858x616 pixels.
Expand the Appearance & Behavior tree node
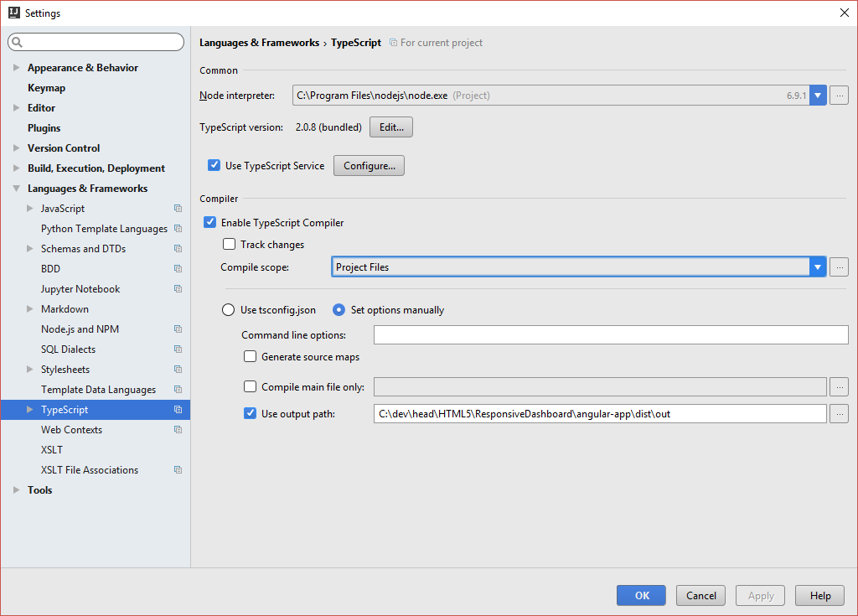[x=16, y=68]
